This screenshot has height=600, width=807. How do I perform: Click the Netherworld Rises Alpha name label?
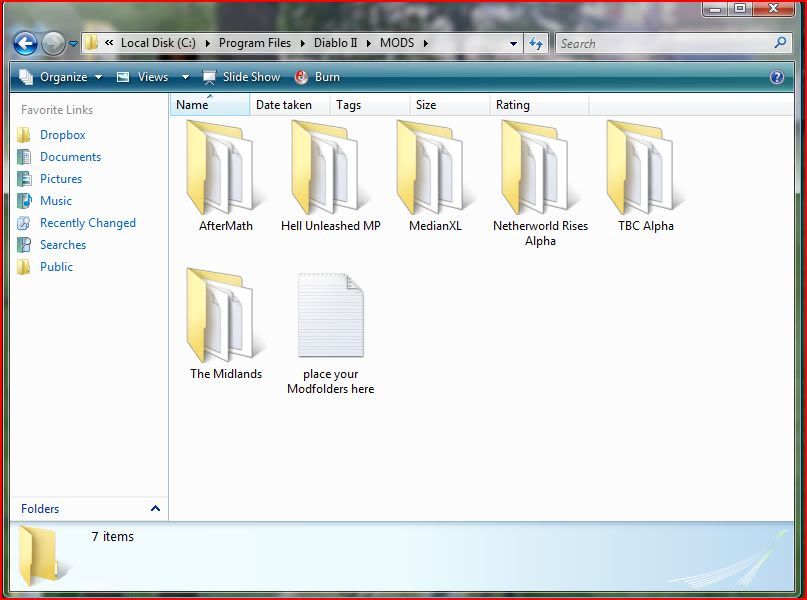coord(540,233)
